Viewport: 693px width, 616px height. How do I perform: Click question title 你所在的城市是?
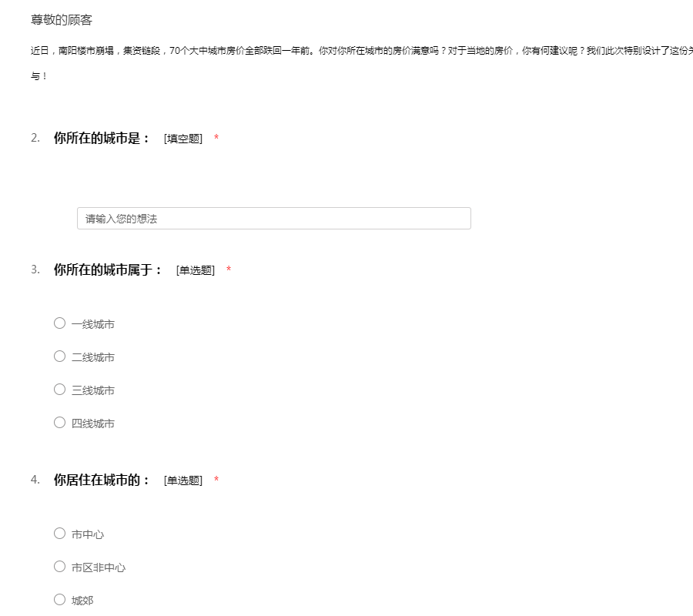click(102, 139)
